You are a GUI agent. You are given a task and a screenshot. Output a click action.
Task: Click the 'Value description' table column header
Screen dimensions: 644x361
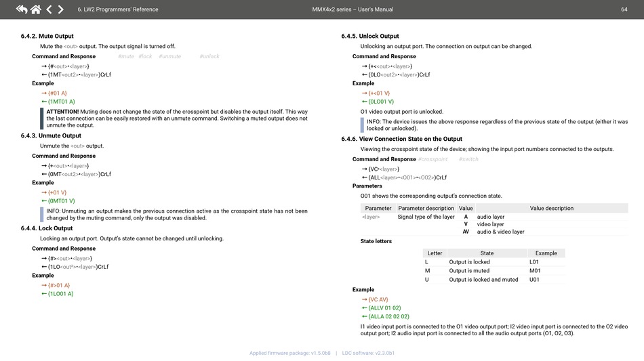click(551, 208)
